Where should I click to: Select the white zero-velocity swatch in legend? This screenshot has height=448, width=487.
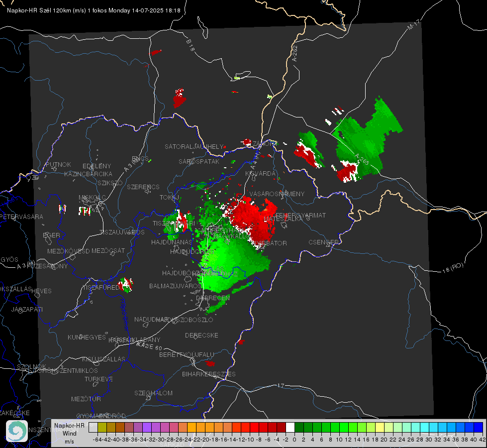(290, 428)
